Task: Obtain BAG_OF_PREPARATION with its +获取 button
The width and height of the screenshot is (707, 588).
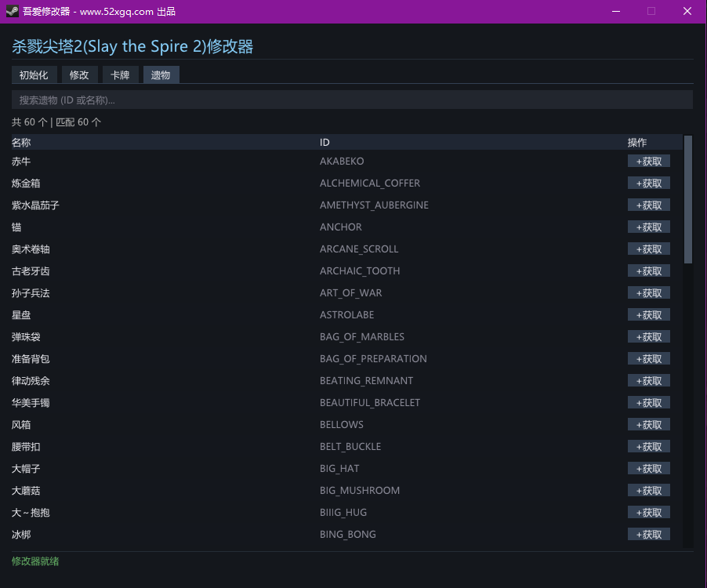Action: (x=648, y=359)
